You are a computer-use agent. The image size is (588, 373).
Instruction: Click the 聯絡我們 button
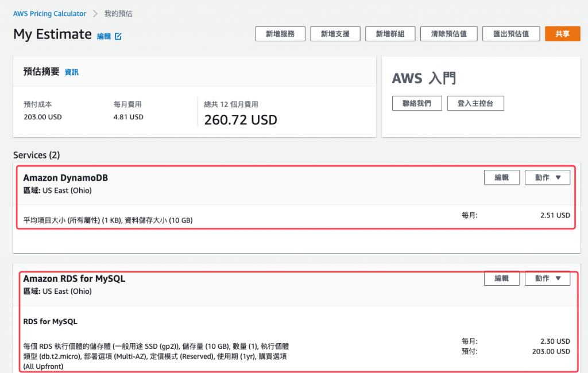click(x=417, y=103)
